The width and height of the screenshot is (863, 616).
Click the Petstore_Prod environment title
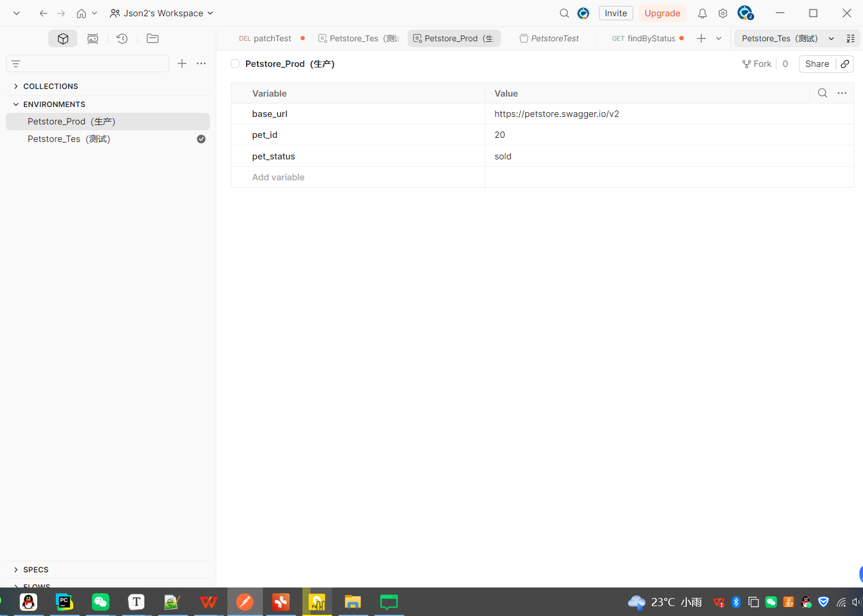click(x=290, y=64)
